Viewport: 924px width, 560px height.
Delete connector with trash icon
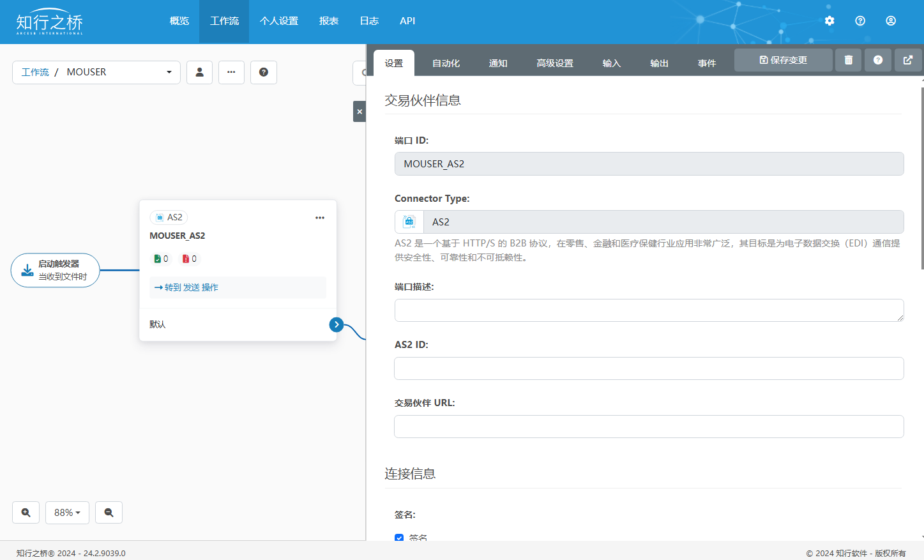point(849,60)
